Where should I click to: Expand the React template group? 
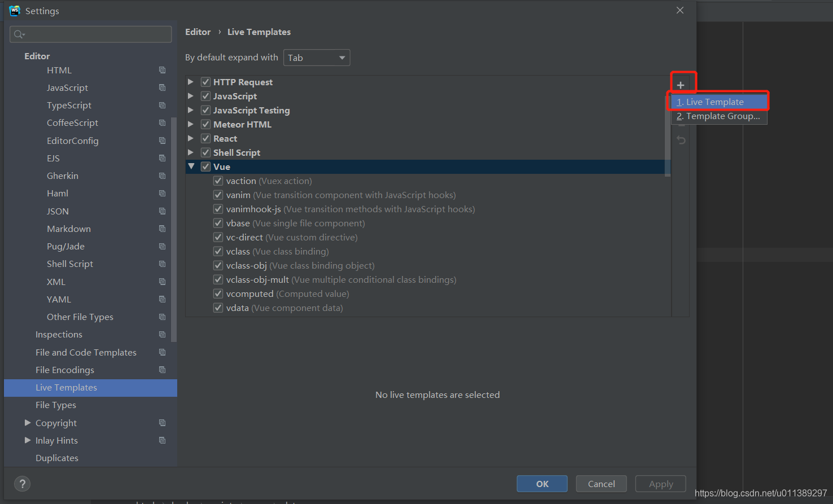coord(191,138)
